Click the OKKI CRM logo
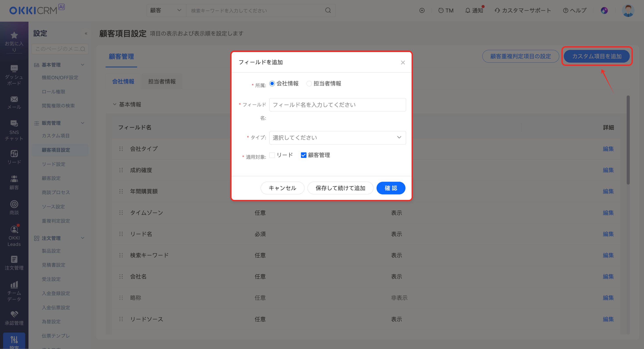 [x=37, y=10]
